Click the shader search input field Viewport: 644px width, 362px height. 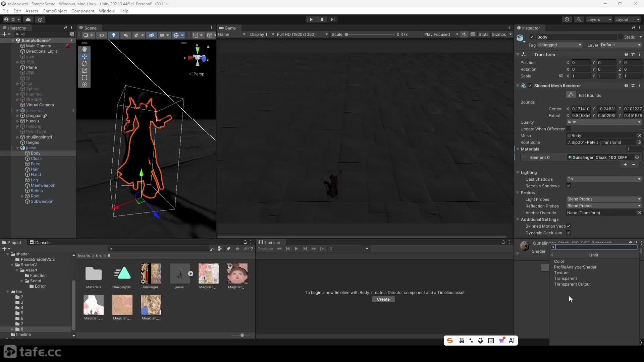pyautogui.click(x=594, y=247)
